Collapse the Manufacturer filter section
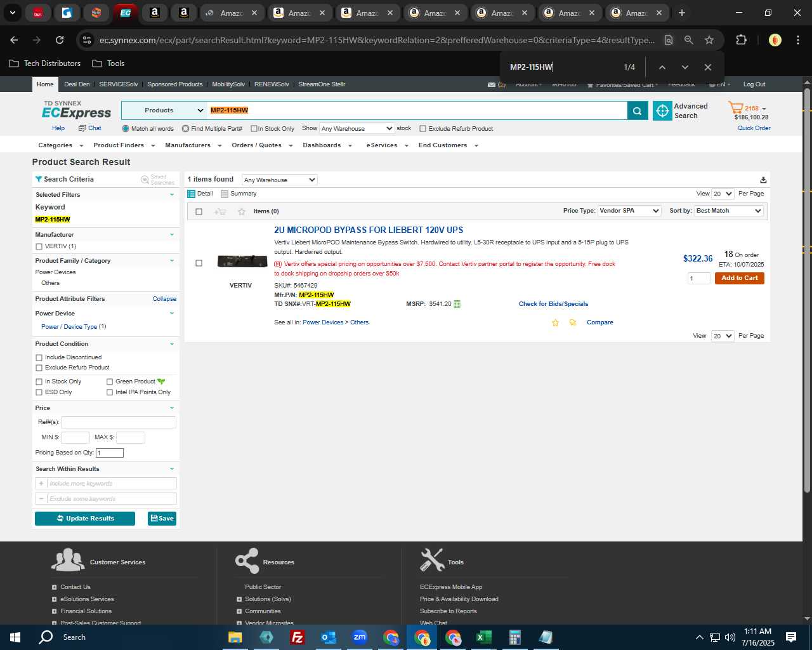The height and width of the screenshot is (650, 812). [171, 235]
